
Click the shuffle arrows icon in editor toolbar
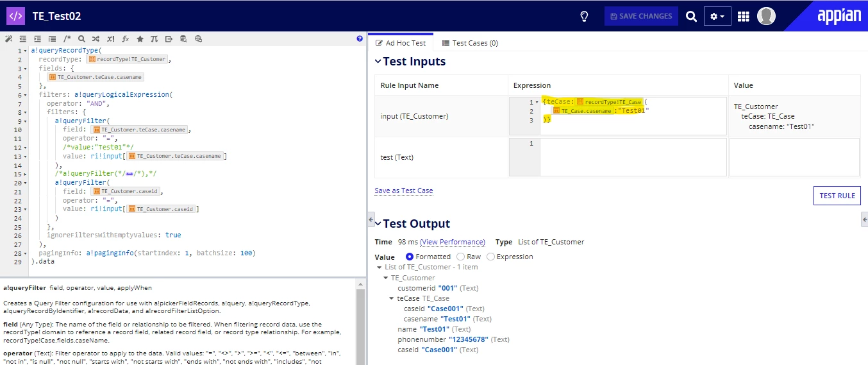click(96, 38)
